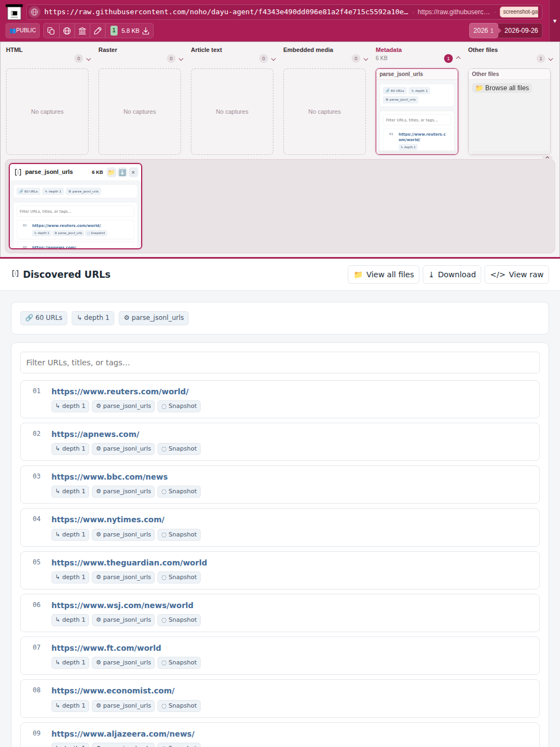Expand the Other files section chevron

[x=551, y=59]
